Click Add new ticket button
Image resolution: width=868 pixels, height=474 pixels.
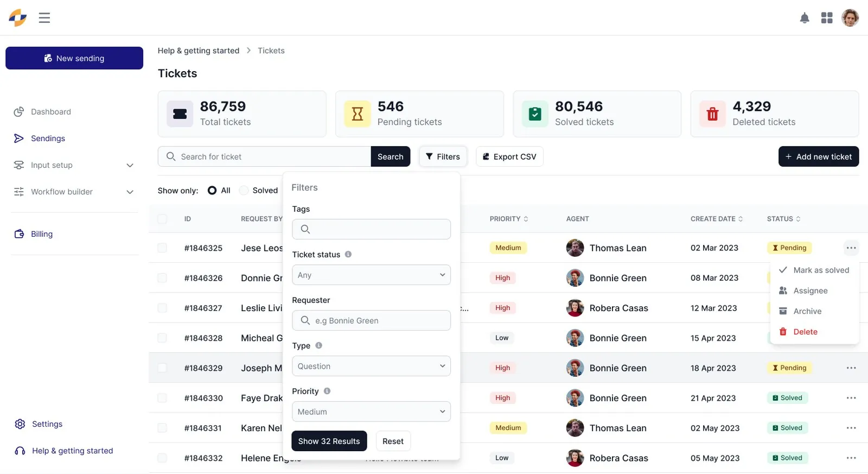[819, 156]
